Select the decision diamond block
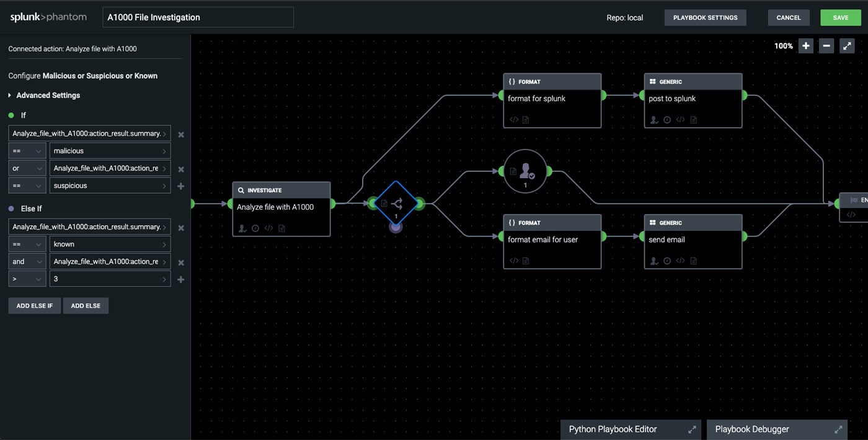 [x=396, y=204]
